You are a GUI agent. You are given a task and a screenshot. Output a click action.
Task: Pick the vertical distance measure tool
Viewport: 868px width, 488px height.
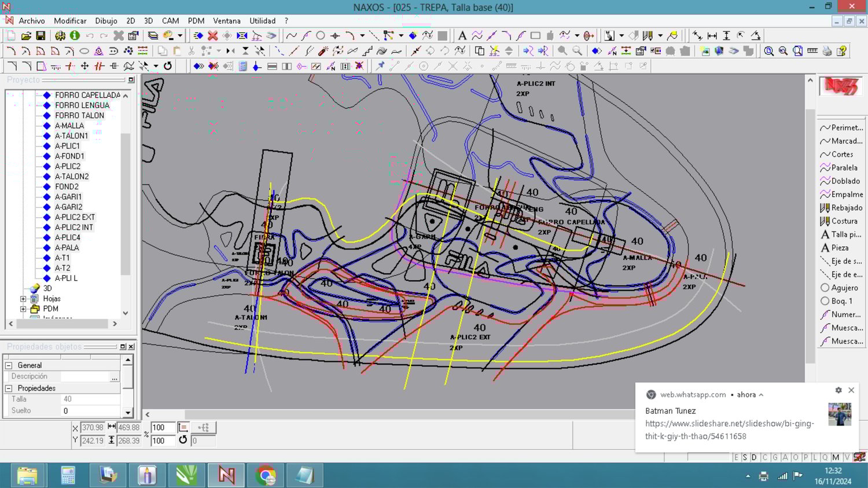tap(727, 35)
